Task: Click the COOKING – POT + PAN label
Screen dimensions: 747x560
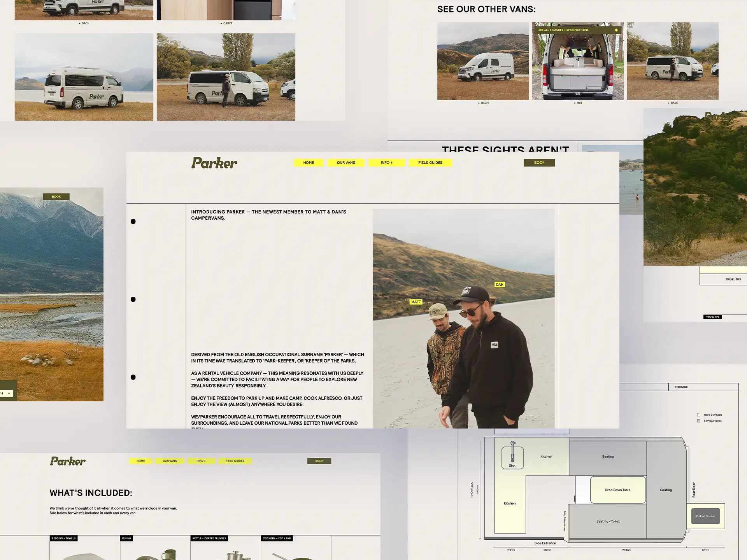Action: click(x=277, y=538)
